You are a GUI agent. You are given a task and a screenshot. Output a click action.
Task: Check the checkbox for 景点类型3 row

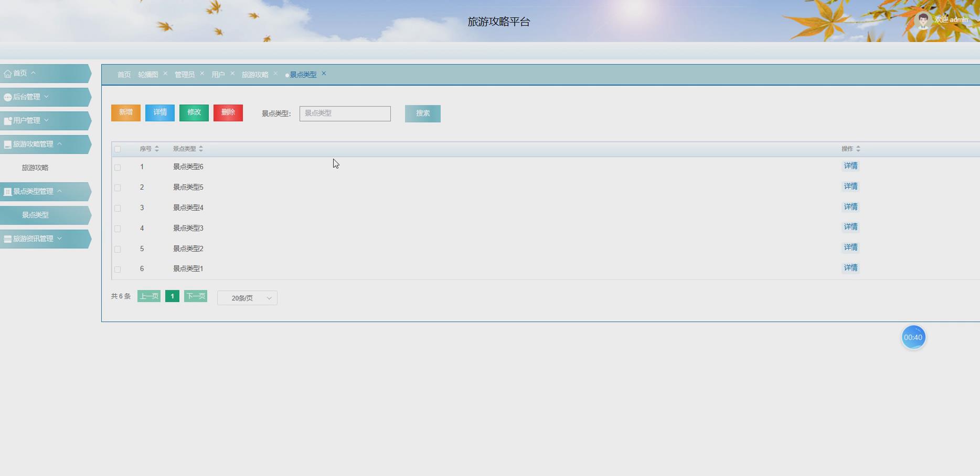click(118, 229)
